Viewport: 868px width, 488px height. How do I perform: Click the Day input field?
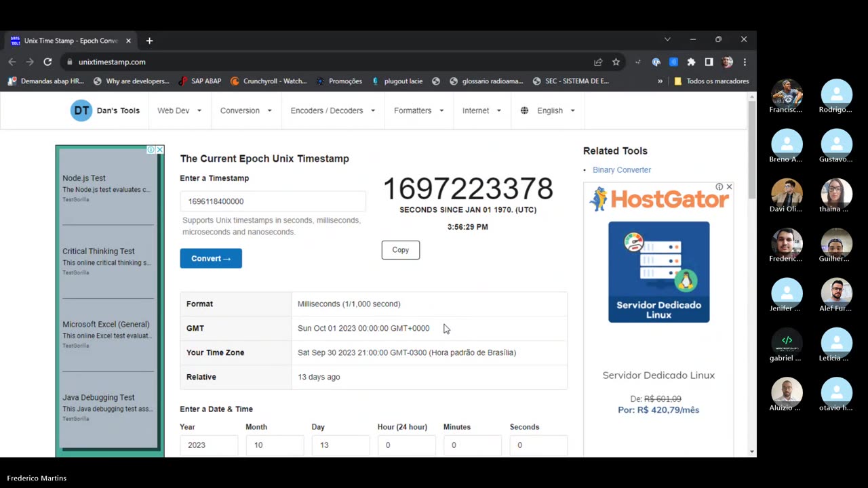point(340,445)
